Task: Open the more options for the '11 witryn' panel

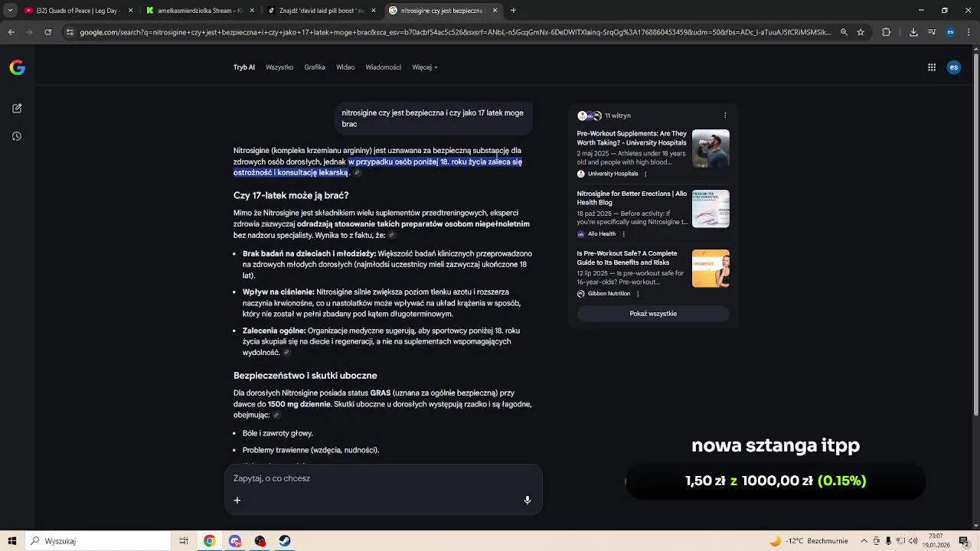Action: point(725,116)
